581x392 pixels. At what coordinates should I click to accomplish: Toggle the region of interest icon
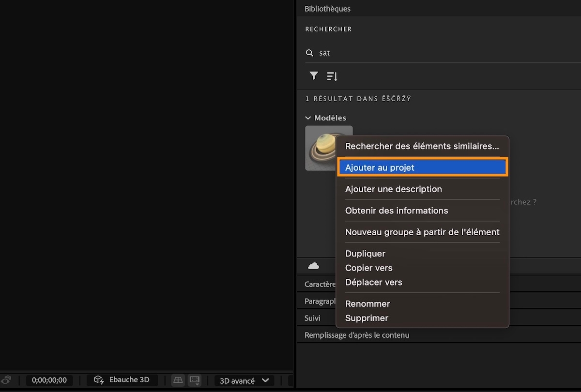[x=194, y=380]
